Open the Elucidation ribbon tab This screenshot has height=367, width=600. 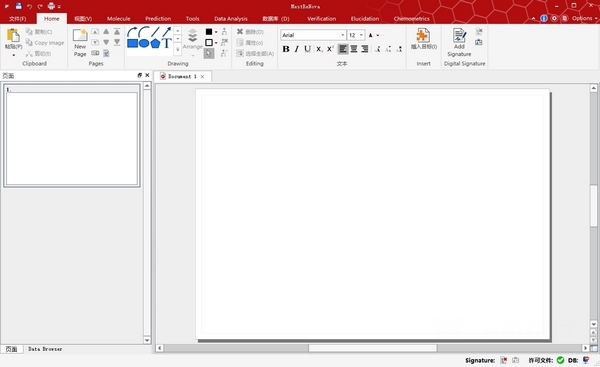365,18
